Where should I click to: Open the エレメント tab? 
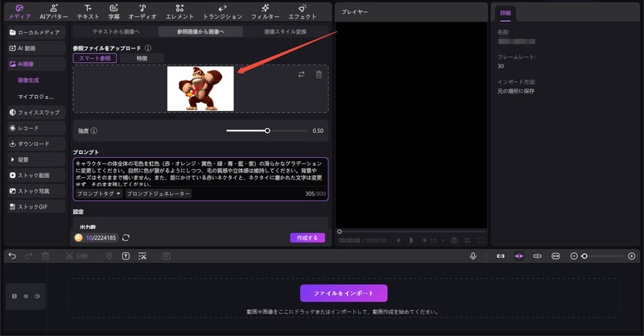click(x=180, y=12)
